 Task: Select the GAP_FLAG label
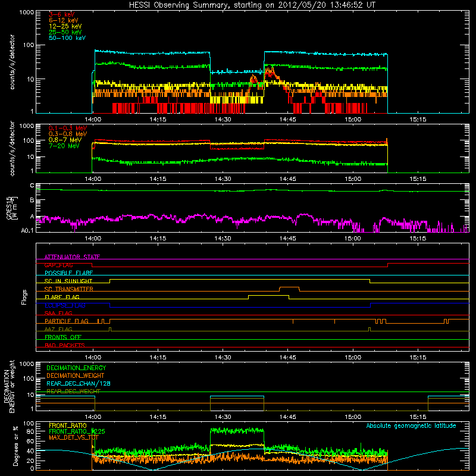point(58,265)
